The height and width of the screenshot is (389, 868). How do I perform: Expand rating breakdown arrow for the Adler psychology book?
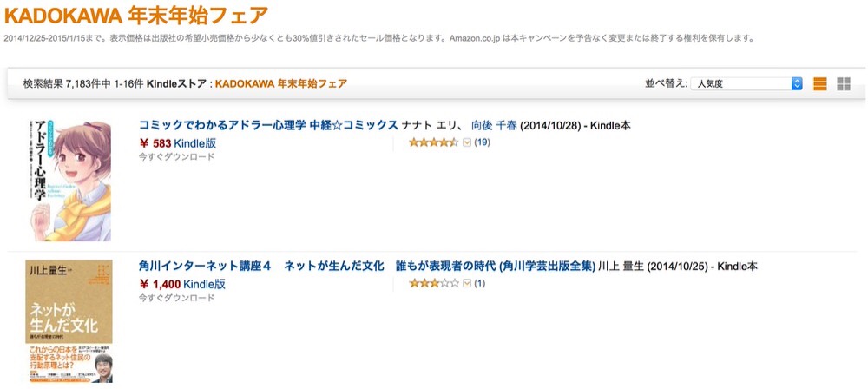coord(467,142)
